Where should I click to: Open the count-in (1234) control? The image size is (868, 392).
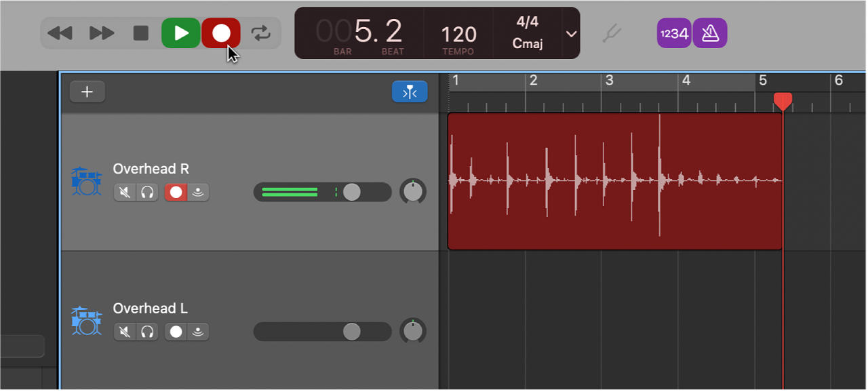pos(673,33)
